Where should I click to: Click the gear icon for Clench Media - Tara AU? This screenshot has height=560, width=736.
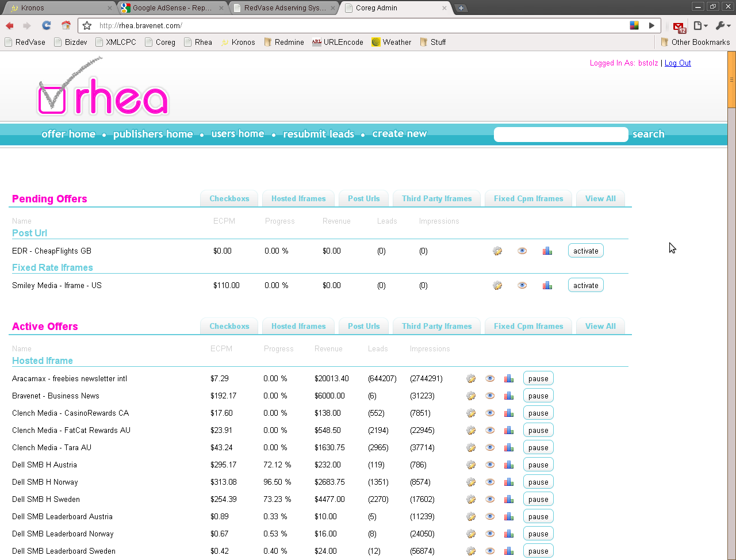471,448
